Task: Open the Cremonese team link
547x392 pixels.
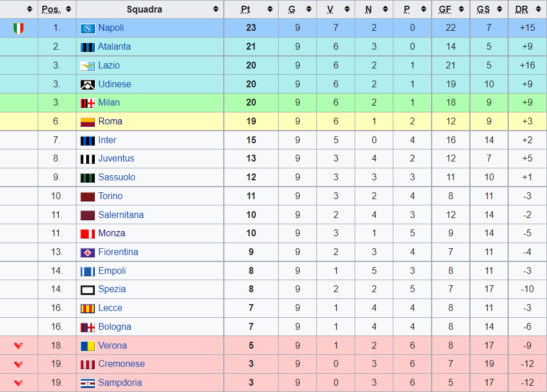Action: (122, 363)
